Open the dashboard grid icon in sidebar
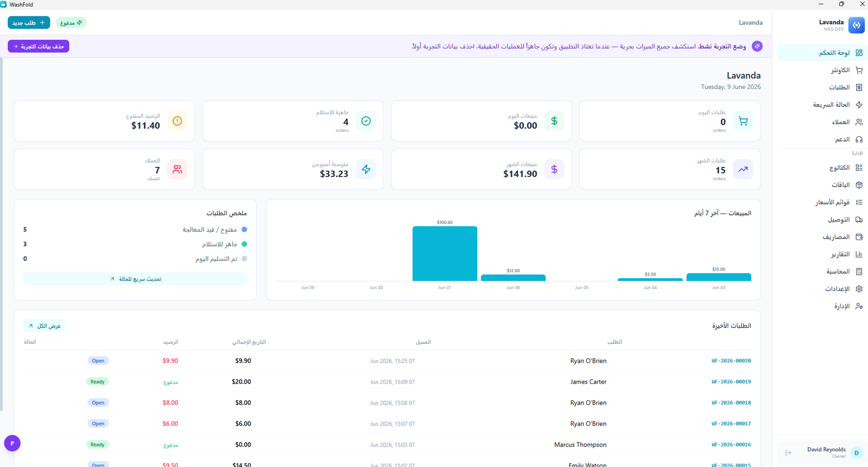The height and width of the screenshot is (467, 868). [859, 53]
